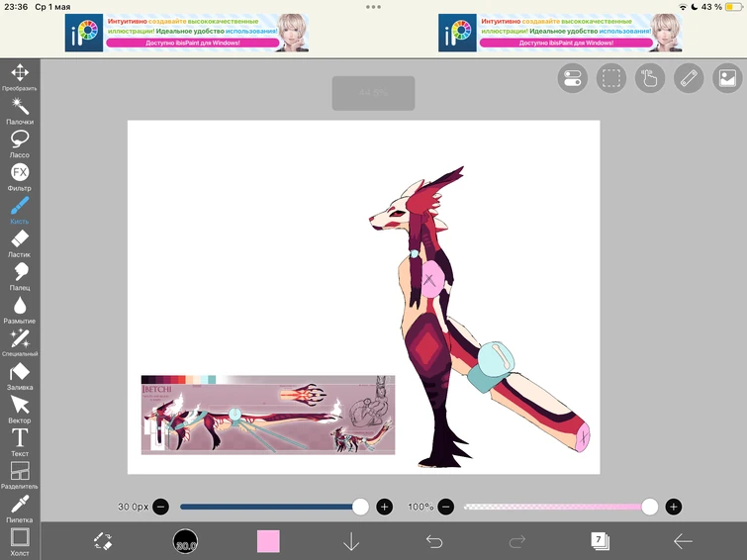Open brush settings with size 80.0 circle
Viewport: 747px width, 560px height.
(x=185, y=541)
